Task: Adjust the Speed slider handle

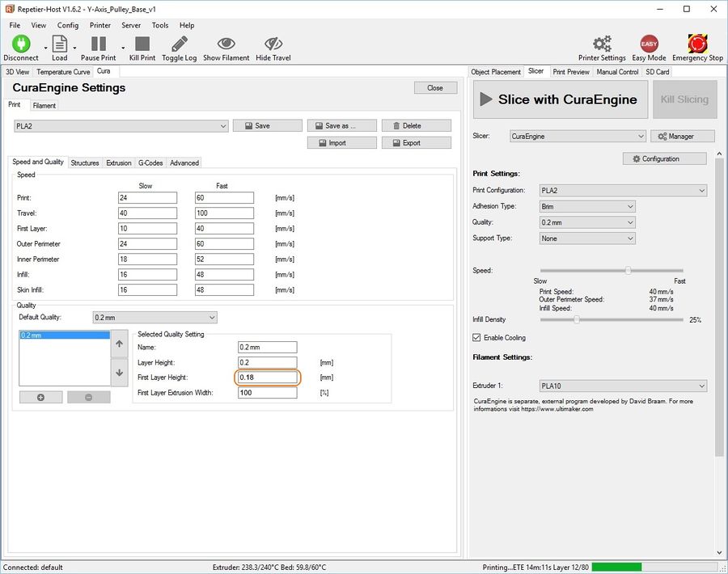Action: point(628,270)
